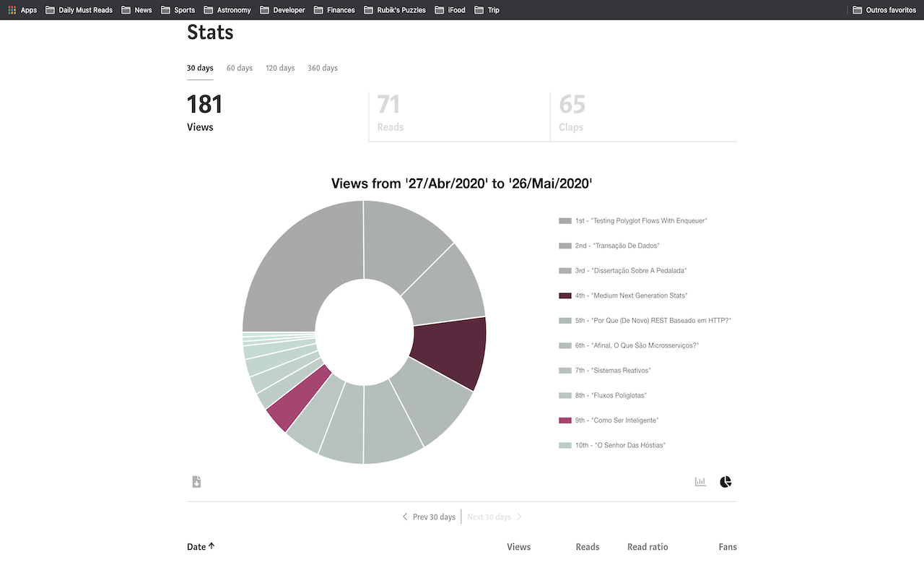Switch to the 60 days tab
The height and width of the screenshot is (578, 924).
(240, 68)
